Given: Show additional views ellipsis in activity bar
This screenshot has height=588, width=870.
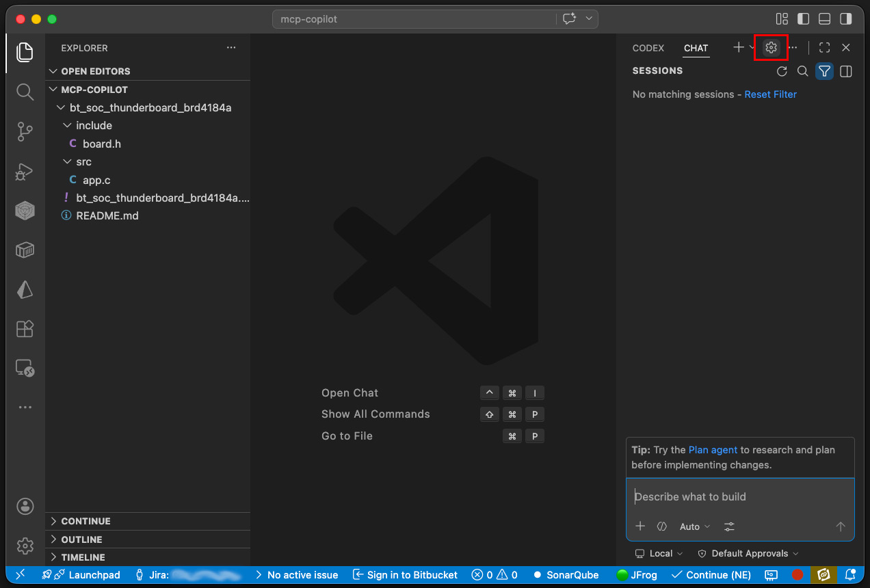Looking at the screenshot, I should [25, 407].
